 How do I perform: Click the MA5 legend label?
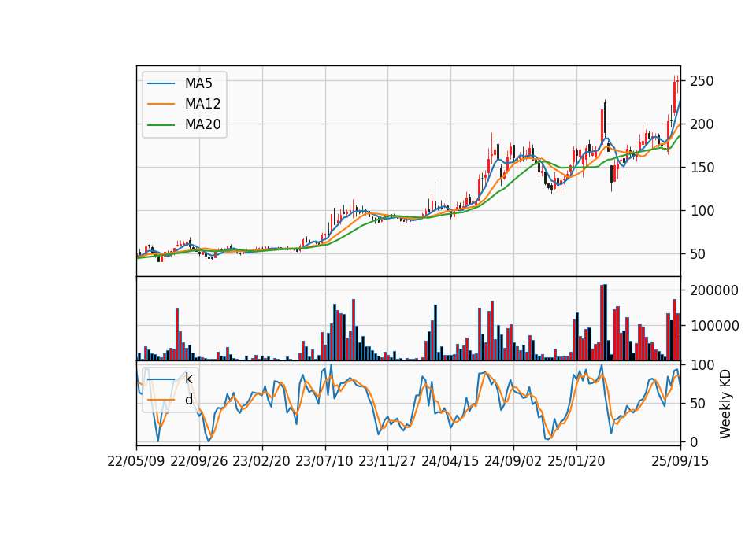point(198,83)
